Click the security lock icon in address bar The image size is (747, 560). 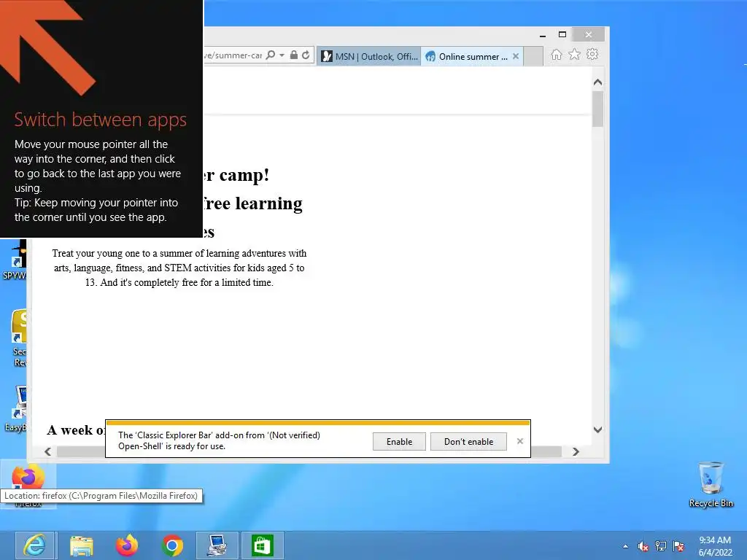294,55
